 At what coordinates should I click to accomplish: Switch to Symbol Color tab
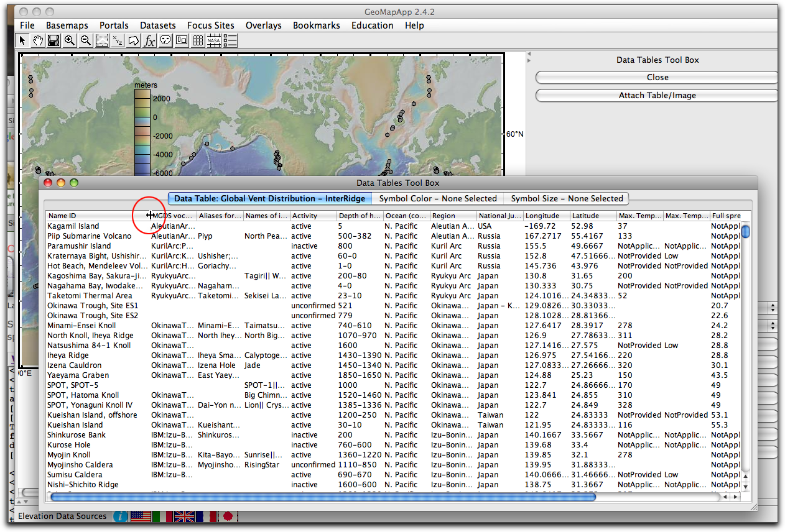pyautogui.click(x=438, y=199)
